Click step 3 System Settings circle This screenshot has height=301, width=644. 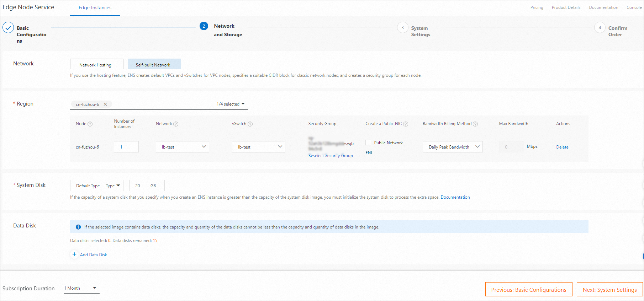pos(402,27)
